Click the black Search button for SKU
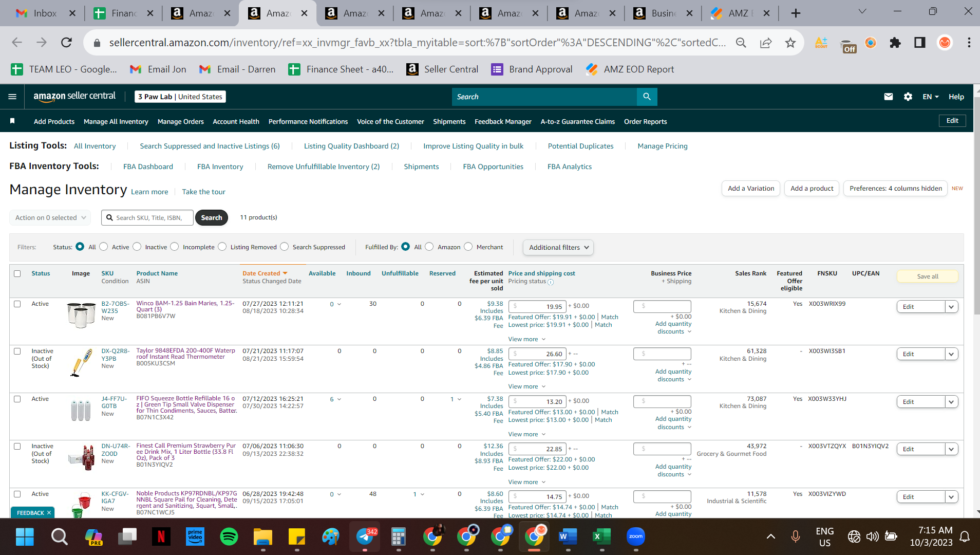The image size is (980, 555). coord(212,217)
